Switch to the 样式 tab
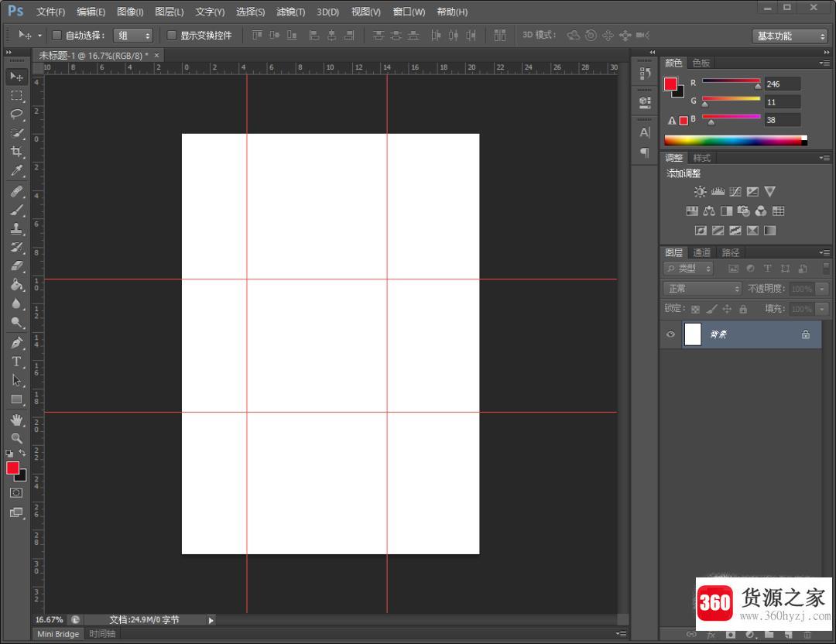The height and width of the screenshot is (644, 836). click(701, 158)
